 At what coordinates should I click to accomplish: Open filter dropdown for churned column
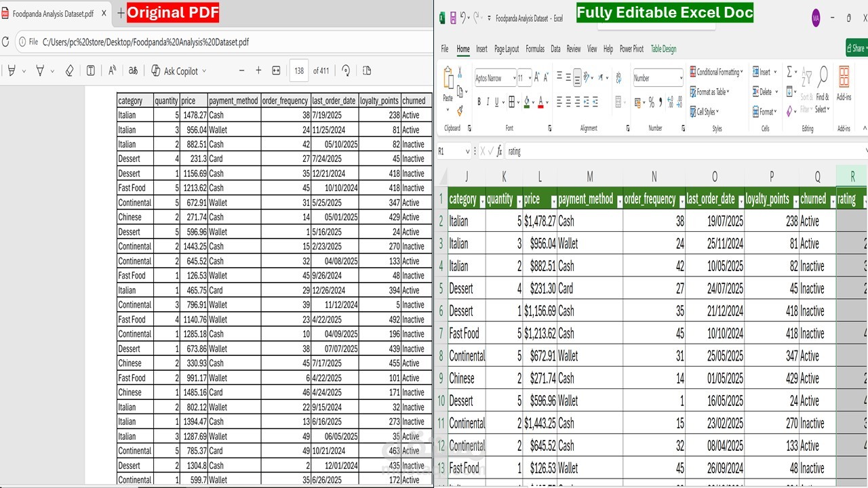point(832,202)
